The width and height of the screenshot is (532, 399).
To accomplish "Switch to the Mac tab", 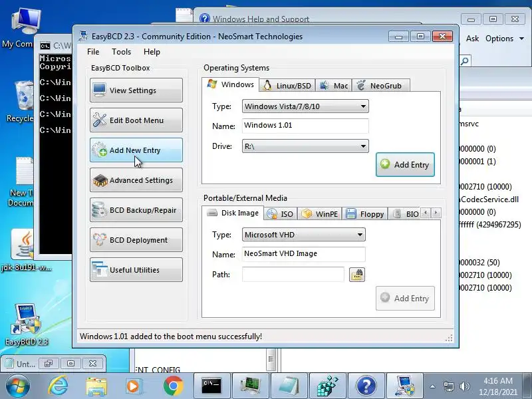I will [x=334, y=86].
